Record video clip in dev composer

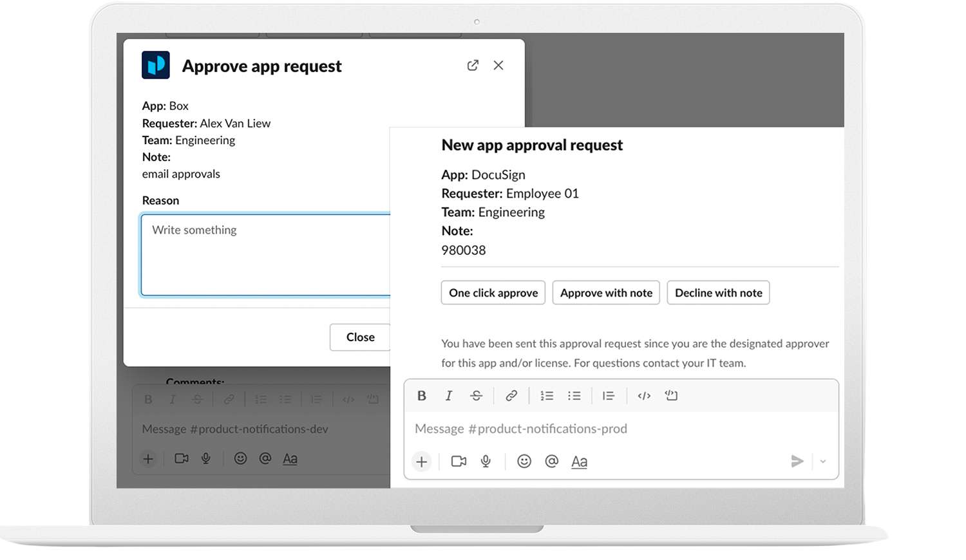[x=182, y=459]
